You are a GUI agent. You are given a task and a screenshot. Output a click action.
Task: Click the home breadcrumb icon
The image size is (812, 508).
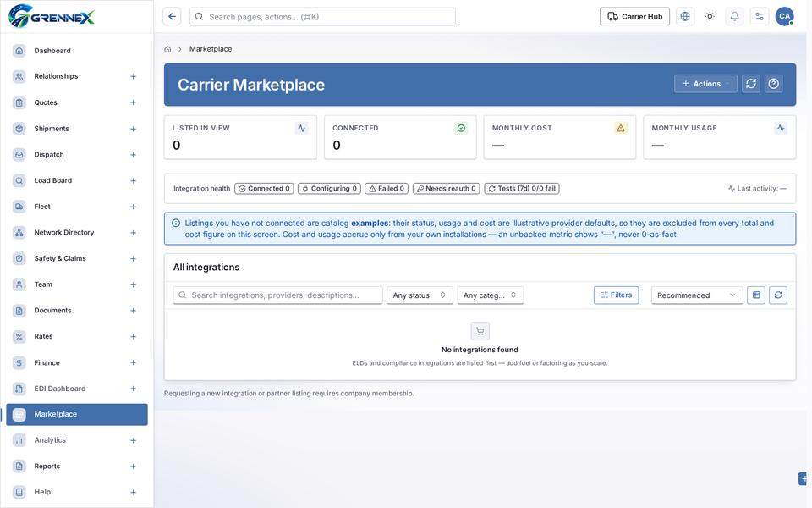[167, 49]
